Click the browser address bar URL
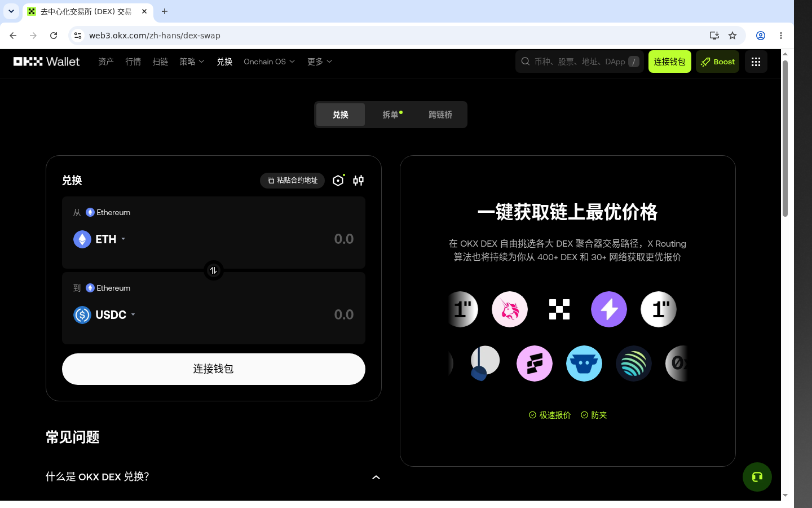The width and height of the screenshot is (812, 508). click(155, 36)
